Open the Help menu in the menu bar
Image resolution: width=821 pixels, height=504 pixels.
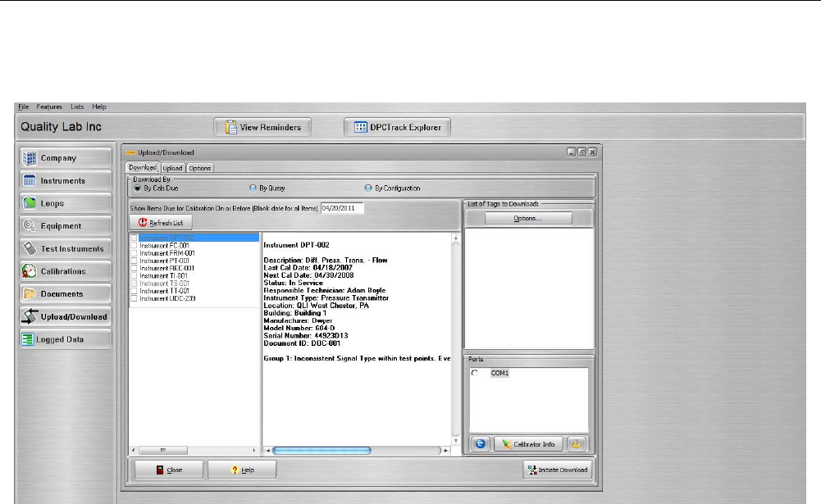[99, 107]
